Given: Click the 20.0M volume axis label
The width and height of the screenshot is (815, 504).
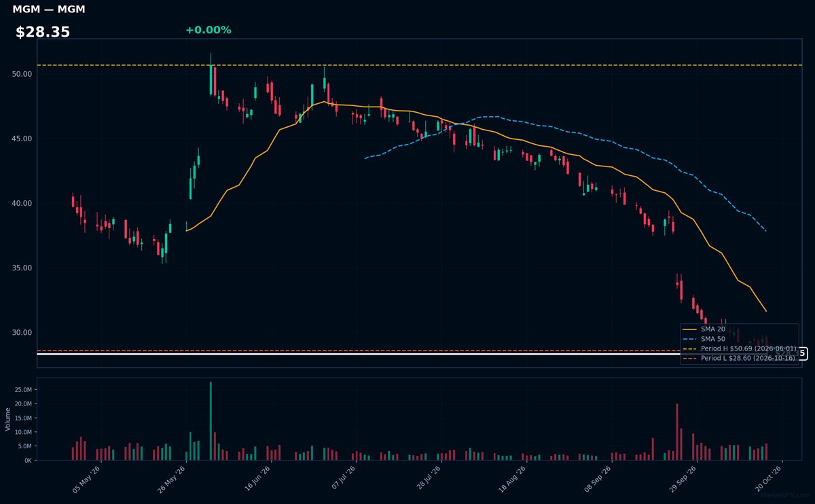Looking at the screenshot, I should pyautogui.click(x=23, y=403).
